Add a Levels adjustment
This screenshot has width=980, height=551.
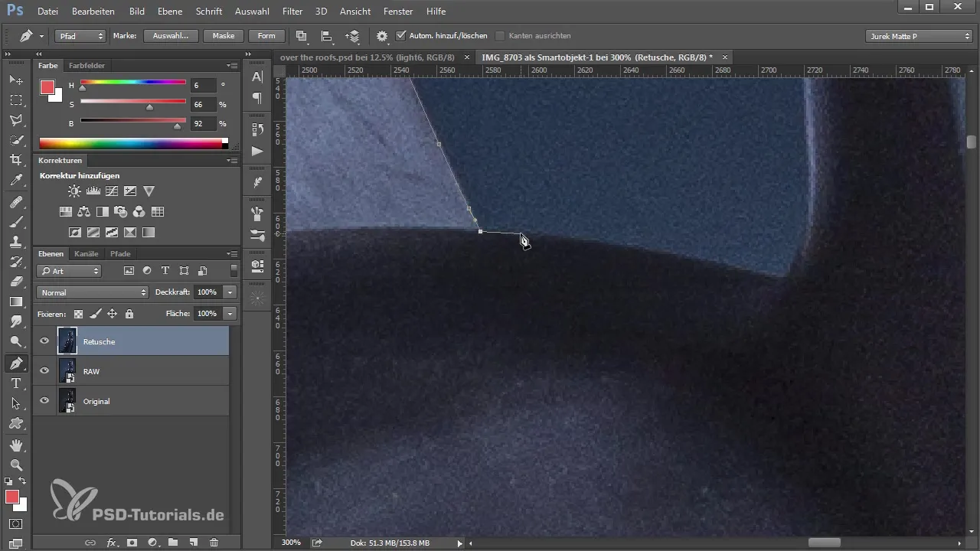tap(93, 191)
